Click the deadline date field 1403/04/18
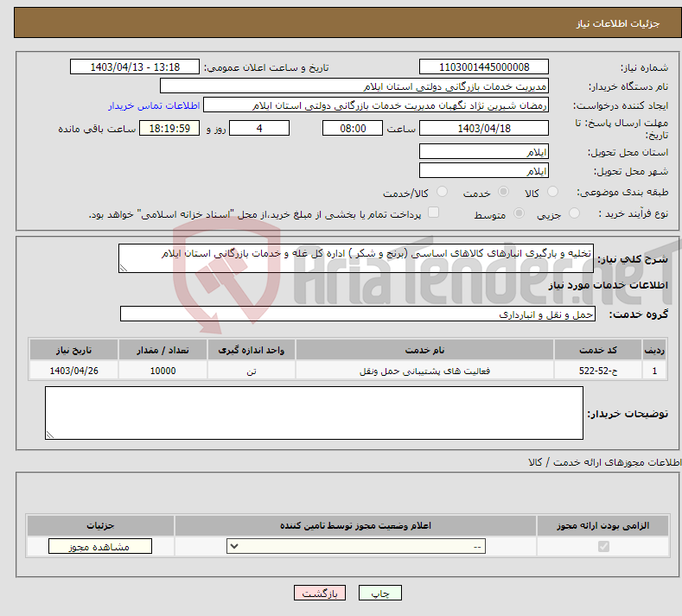682x616 pixels. tap(484, 128)
